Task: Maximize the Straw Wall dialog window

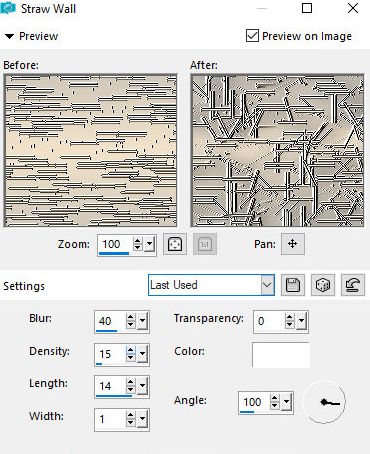Action: click(307, 8)
